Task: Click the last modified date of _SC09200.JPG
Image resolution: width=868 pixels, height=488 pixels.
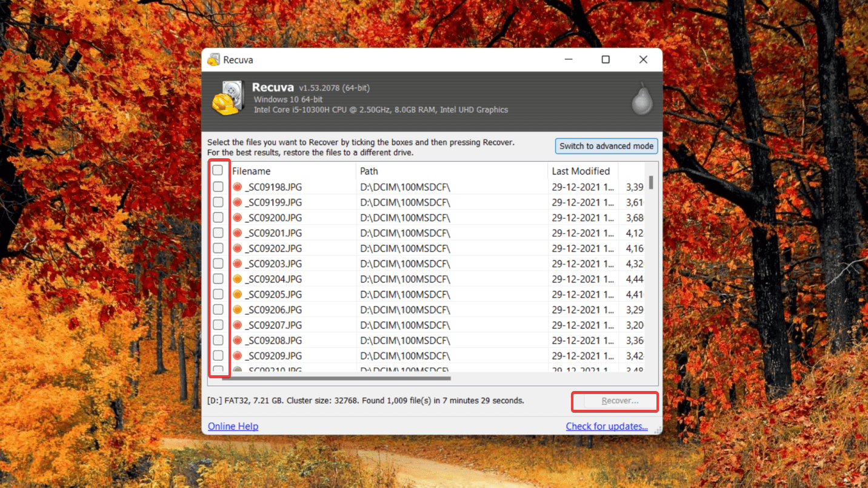Action: click(583, 217)
